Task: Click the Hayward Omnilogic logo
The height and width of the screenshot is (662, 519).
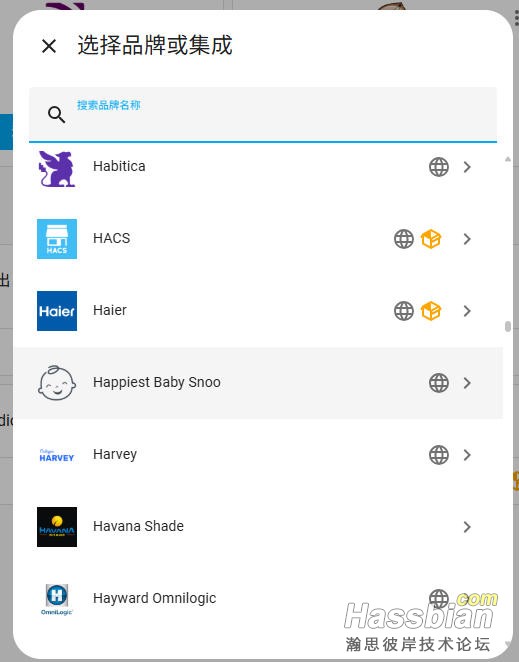Action: pos(57,599)
